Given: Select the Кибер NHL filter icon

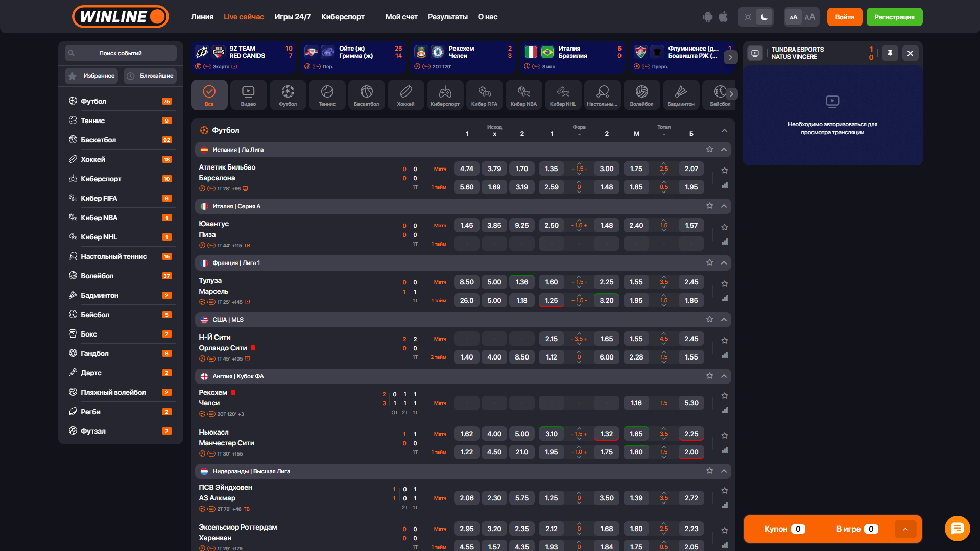Looking at the screenshot, I should (563, 95).
